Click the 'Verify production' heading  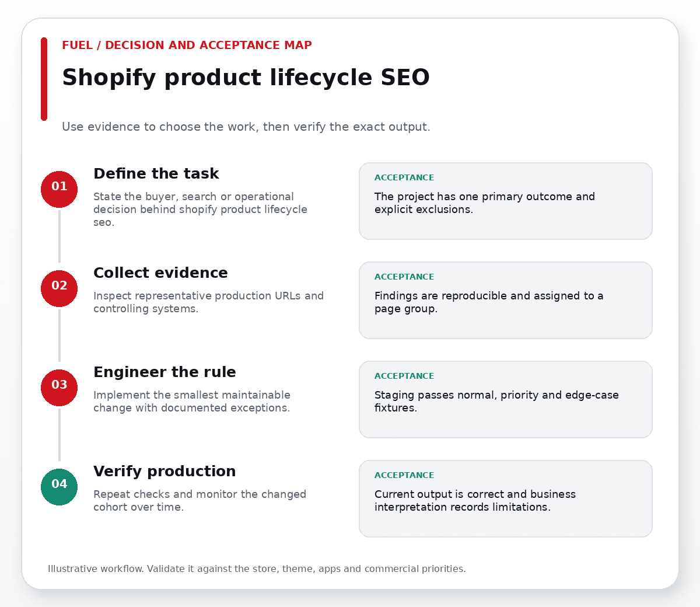164,471
